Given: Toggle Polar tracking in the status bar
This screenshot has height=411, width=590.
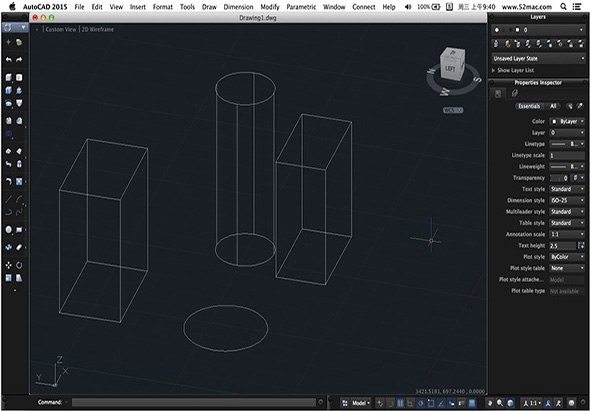Looking at the screenshot, I should [x=421, y=403].
